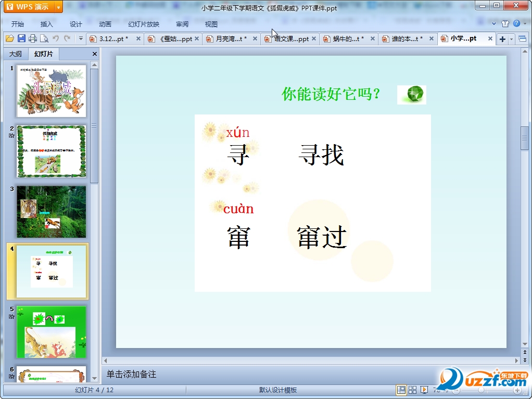532x399 pixels.
Task: Close the 蜗牛的...t document tab
Action: tap(373, 38)
